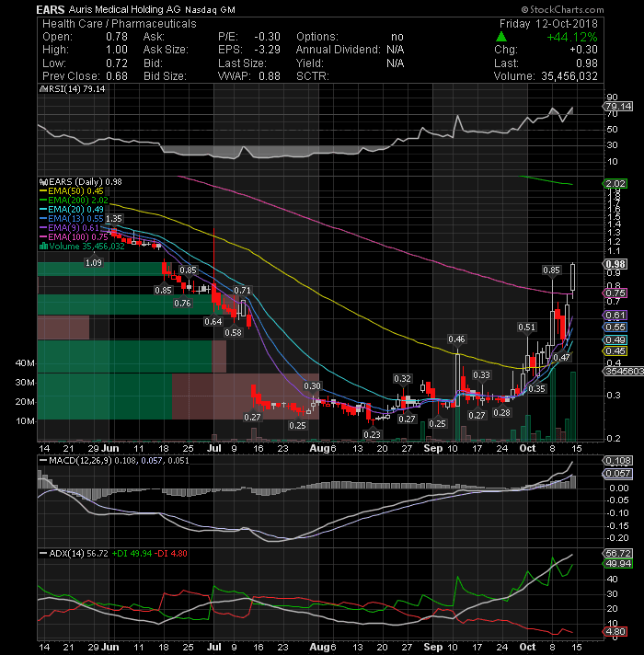Click the 0.75 pink axis tag
This screenshot has height=655, width=644.
point(615,293)
